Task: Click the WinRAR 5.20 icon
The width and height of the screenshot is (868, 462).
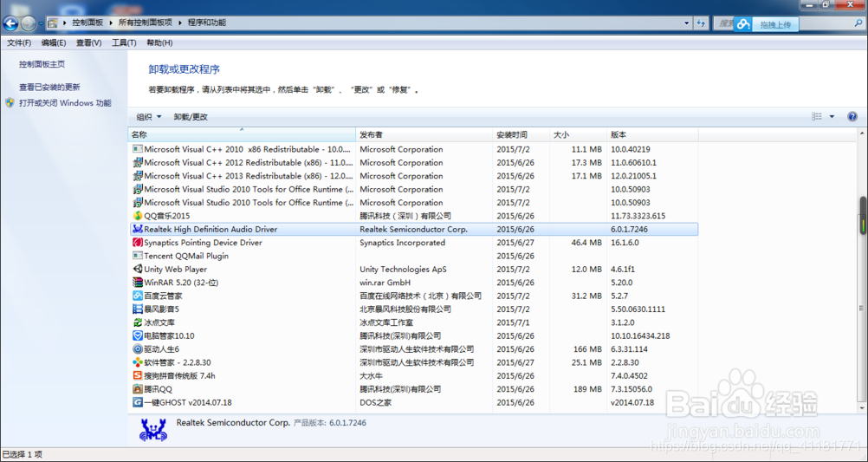Action: point(138,282)
